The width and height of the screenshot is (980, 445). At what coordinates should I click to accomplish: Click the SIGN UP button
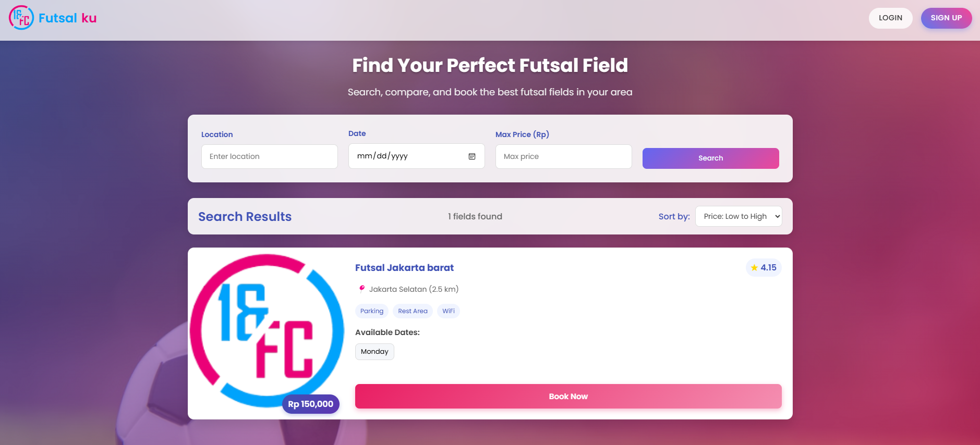pos(946,18)
